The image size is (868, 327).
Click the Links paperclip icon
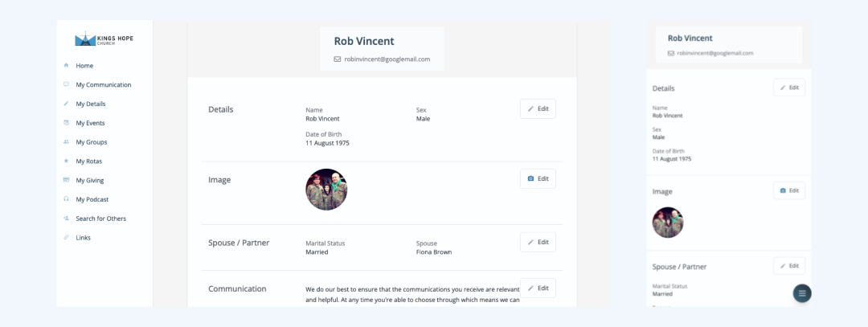coord(67,237)
